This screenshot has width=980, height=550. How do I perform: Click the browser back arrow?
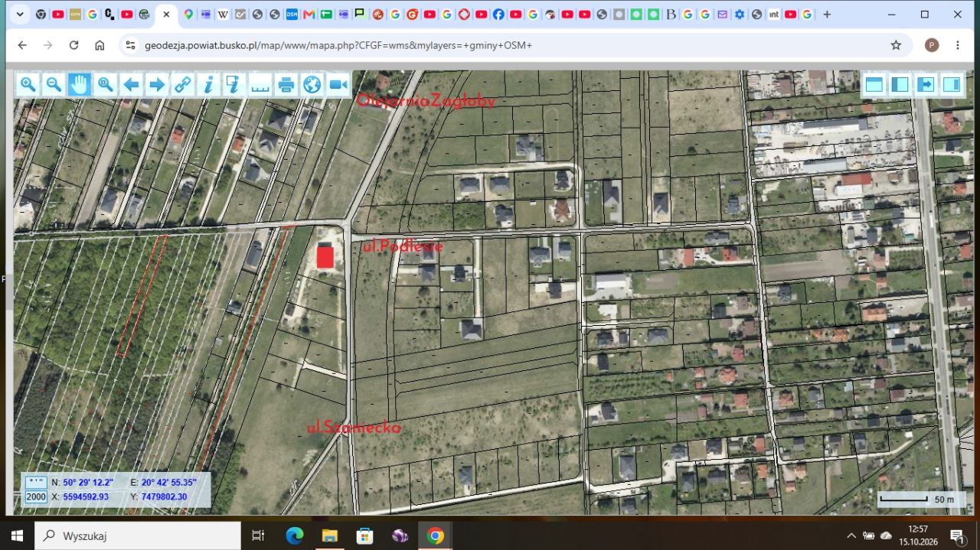22,45
